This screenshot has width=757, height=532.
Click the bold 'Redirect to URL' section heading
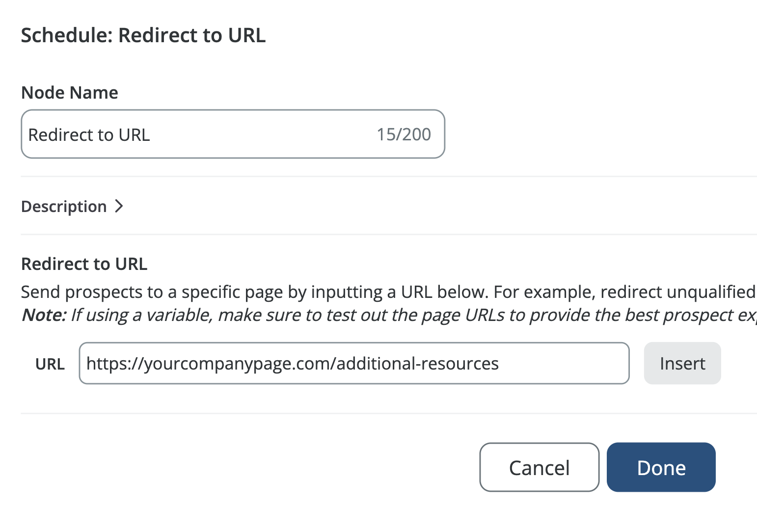point(84,264)
